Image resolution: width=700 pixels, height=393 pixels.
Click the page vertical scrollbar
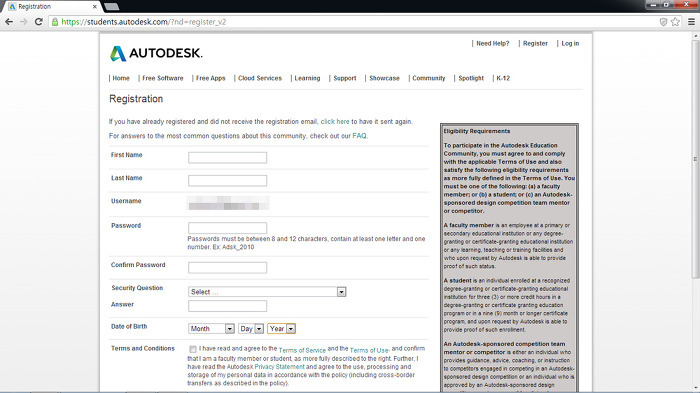tap(695, 160)
